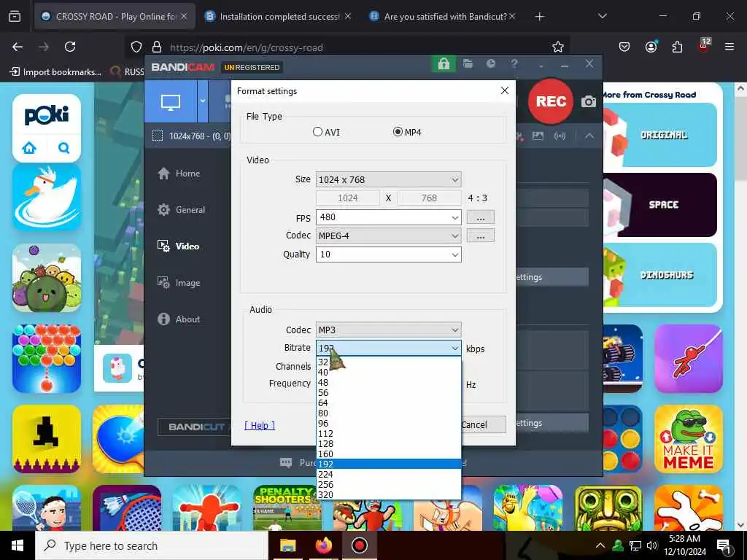
Task: Select the AVI file type radio button
Action: [x=318, y=132]
